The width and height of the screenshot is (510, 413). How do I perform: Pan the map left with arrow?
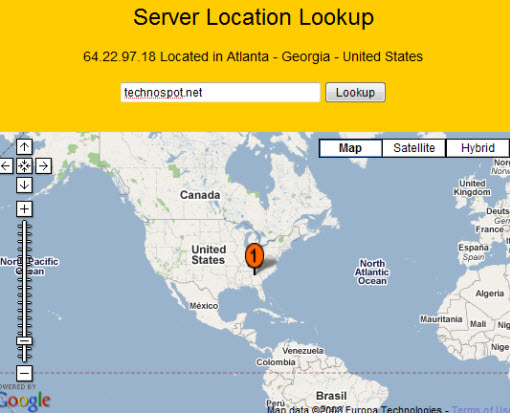point(6,166)
